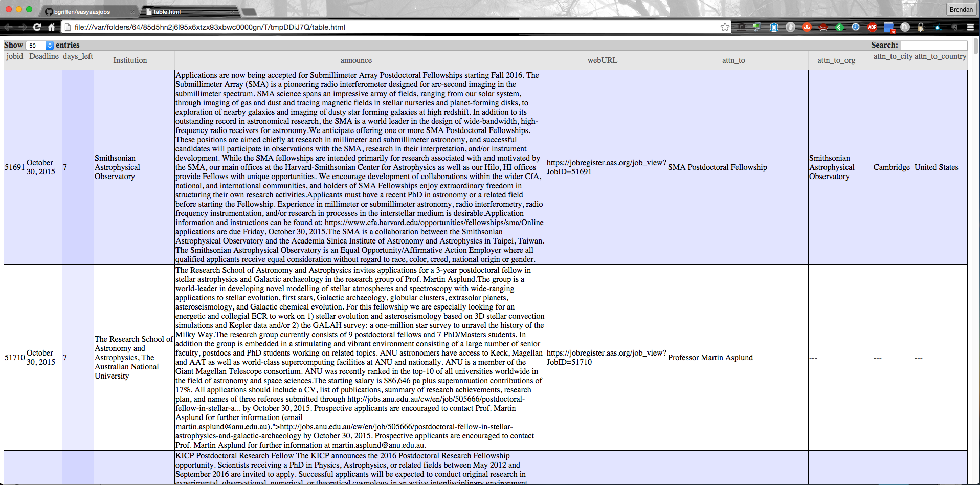The image size is (980, 485).
Task: Open the blue lock network extension icon
Action: coord(937,28)
